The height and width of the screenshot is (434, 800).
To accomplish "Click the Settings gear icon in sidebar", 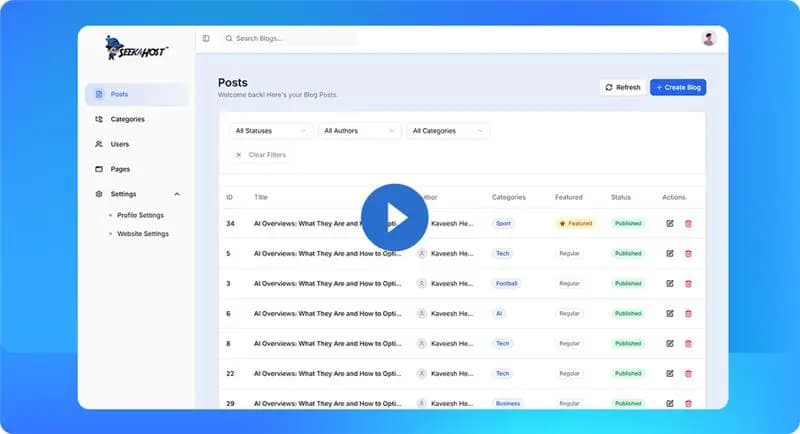I will pos(99,194).
